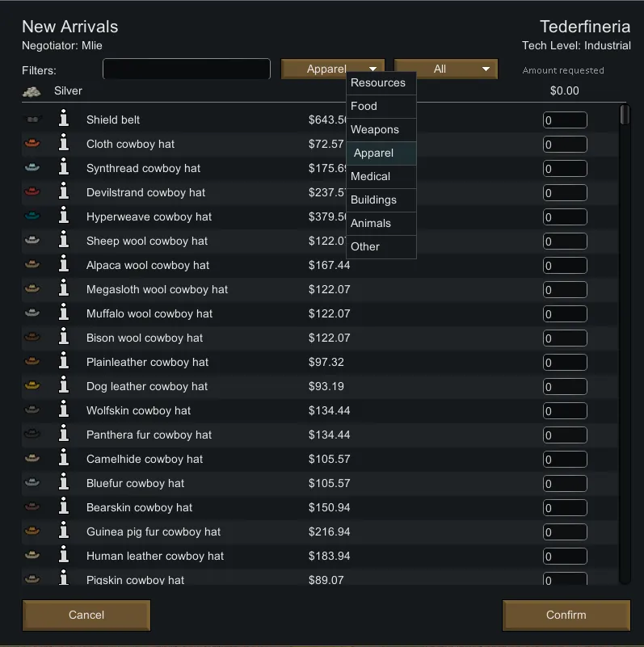Click the Filters search text box
This screenshot has height=647, width=644.
tap(186, 69)
